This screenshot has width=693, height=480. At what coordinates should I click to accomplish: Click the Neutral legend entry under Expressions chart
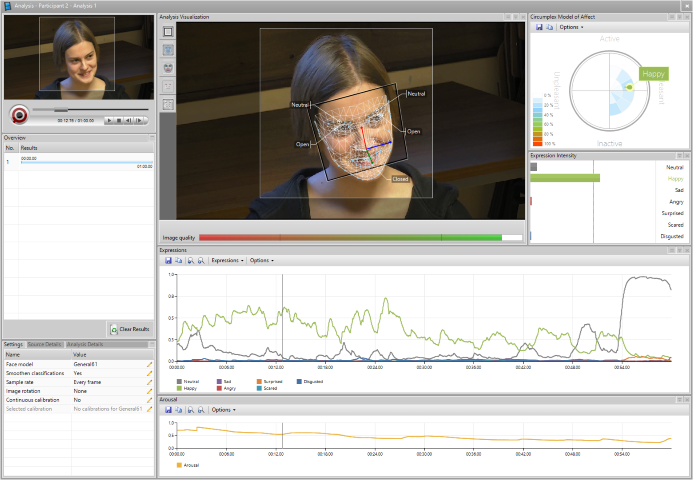coord(188,381)
